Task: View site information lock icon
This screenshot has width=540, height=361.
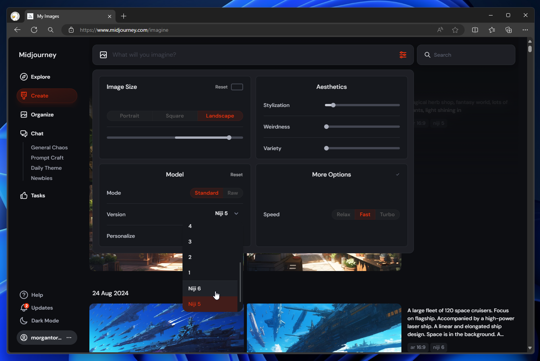Action: 71,30
